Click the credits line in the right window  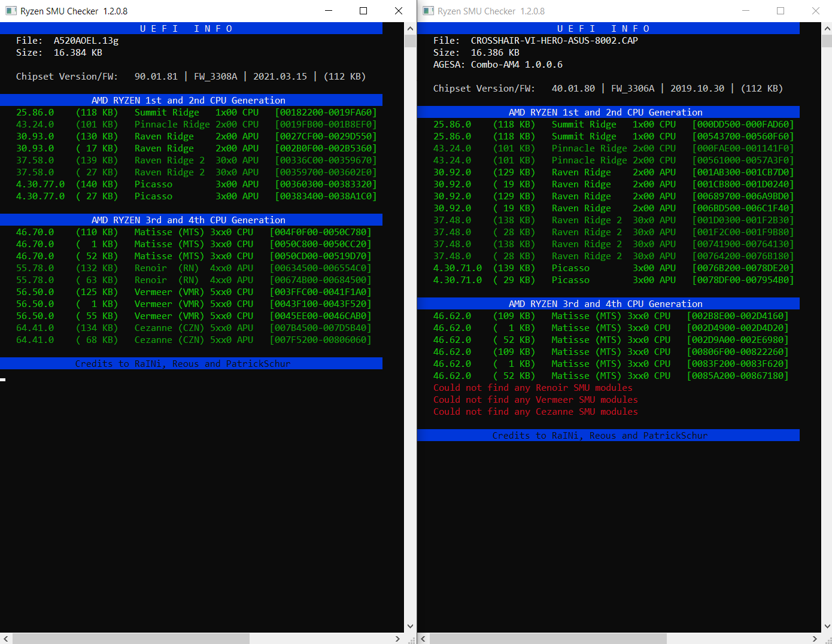click(600, 436)
